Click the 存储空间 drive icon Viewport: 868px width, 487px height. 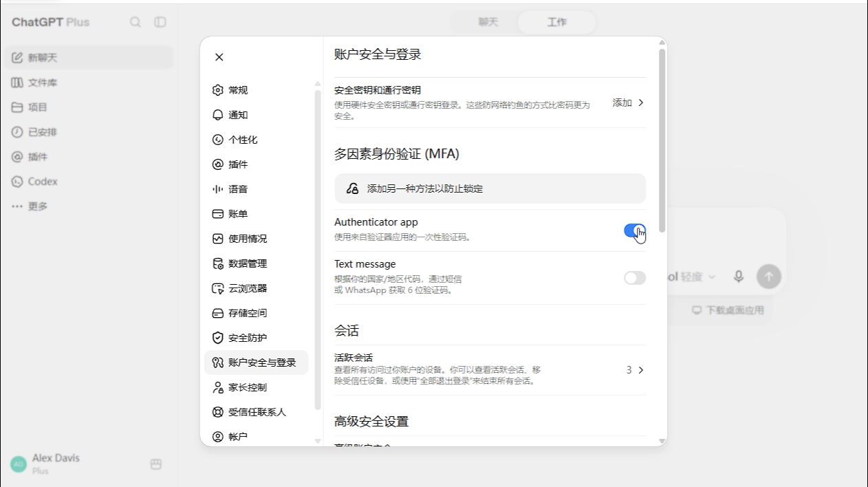click(218, 313)
